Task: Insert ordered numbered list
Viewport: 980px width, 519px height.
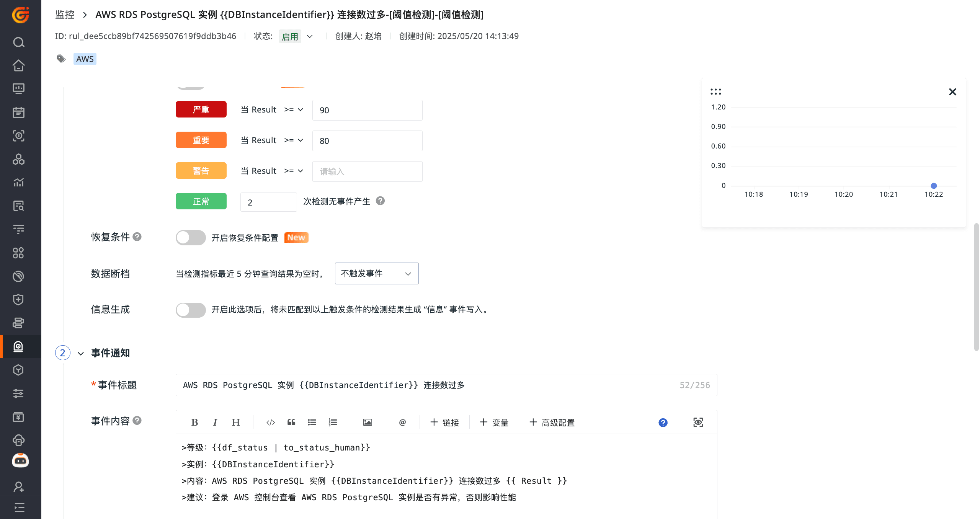Action: [333, 423]
